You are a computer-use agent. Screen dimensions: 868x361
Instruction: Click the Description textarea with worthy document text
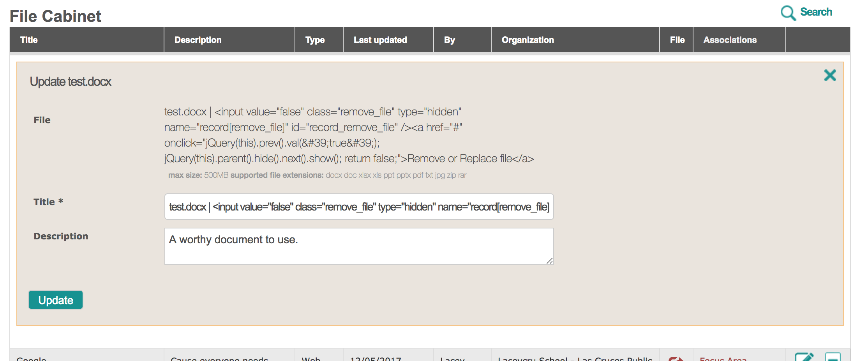358,246
